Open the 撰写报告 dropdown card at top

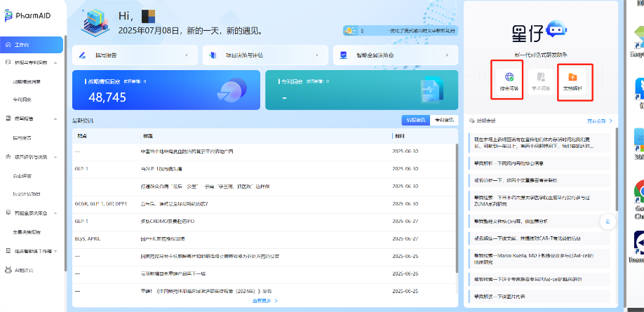point(135,55)
